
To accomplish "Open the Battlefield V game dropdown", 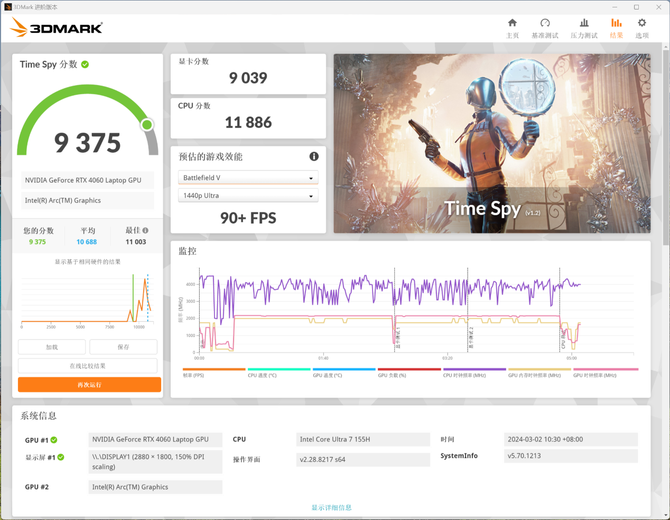I will [x=248, y=177].
